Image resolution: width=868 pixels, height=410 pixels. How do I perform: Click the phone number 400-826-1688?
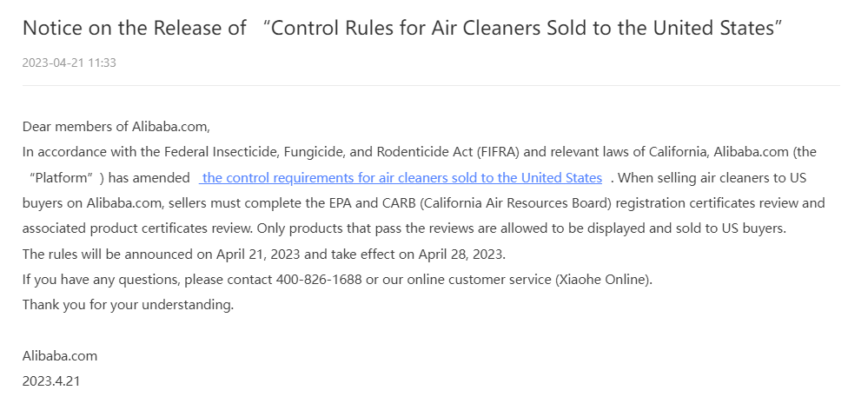click(320, 280)
